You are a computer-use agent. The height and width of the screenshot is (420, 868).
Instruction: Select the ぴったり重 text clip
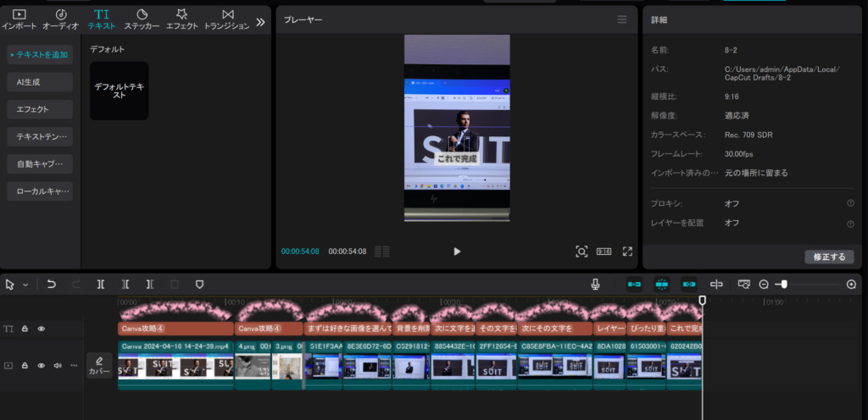pos(646,329)
